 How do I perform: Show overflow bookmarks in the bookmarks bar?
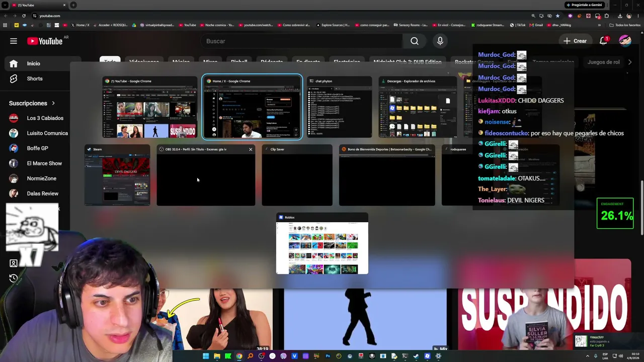[x=599, y=25]
